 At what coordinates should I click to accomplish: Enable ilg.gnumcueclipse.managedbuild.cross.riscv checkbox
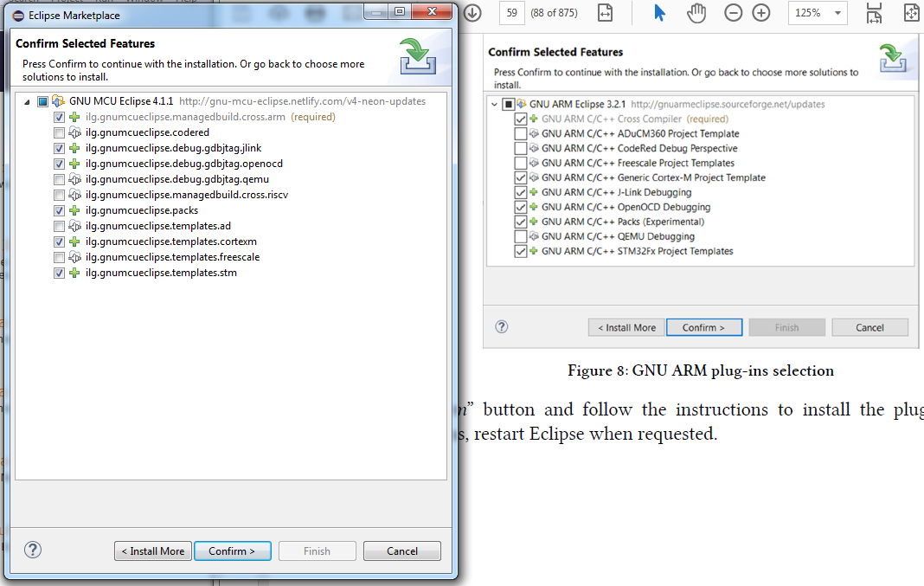(59, 195)
